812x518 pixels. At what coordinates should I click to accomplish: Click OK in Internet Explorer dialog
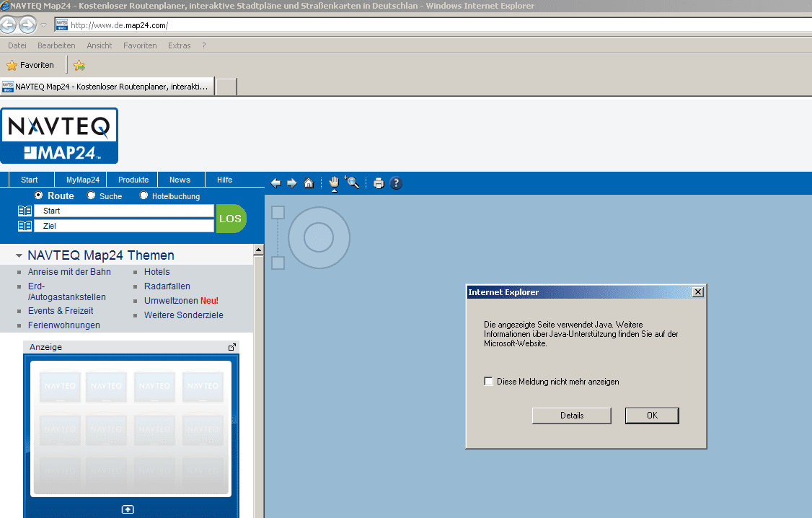coord(652,416)
